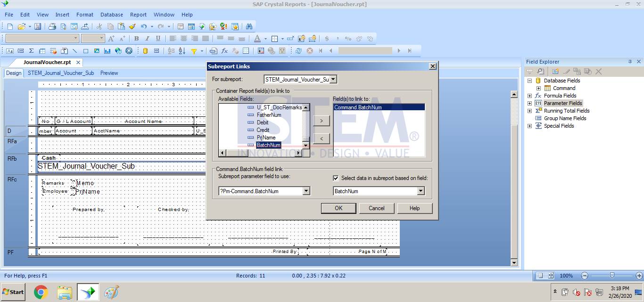Click the Undo arrow icon
Viewport: 644px width, 302px height.
(144, 26)
